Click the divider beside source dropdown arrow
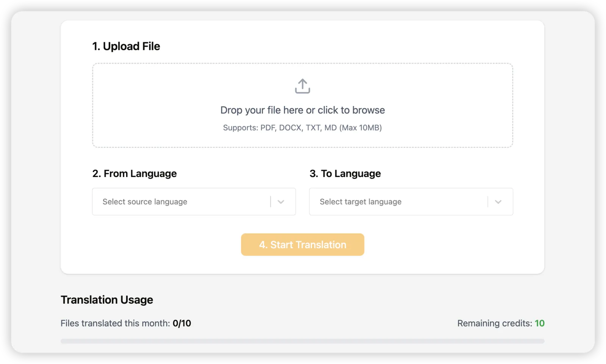The width and height of the screenshot is (606, 364). (x=270, y=202)
